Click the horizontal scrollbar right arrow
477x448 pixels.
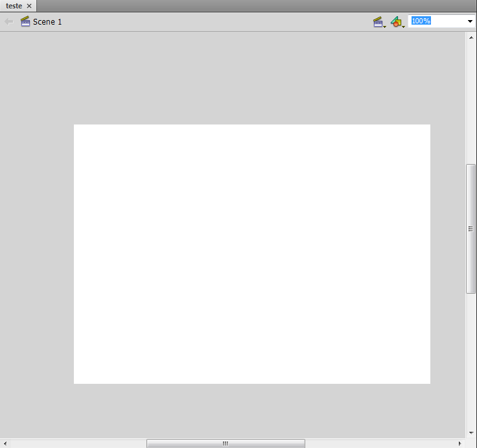click(x=460, y=443)
